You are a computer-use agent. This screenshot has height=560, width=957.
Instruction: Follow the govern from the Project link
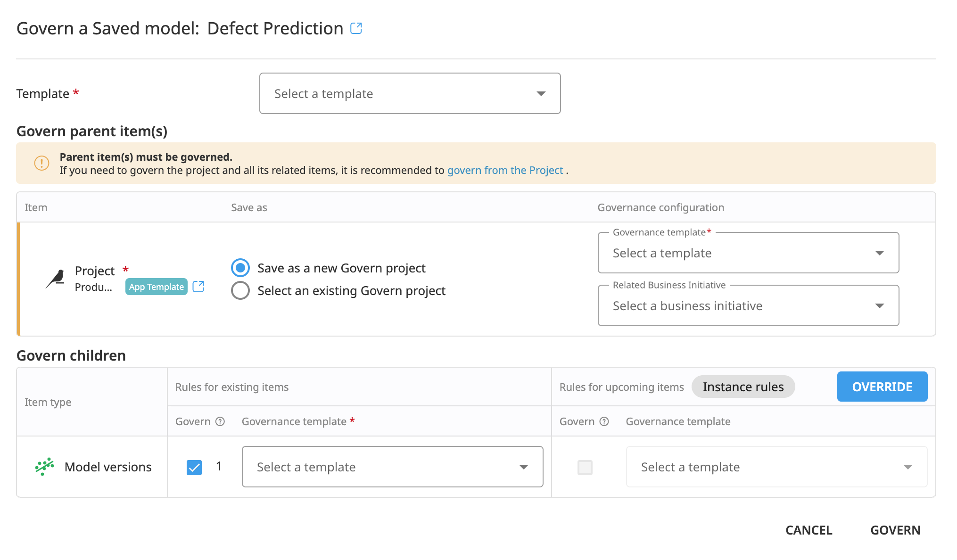point(505,170)
